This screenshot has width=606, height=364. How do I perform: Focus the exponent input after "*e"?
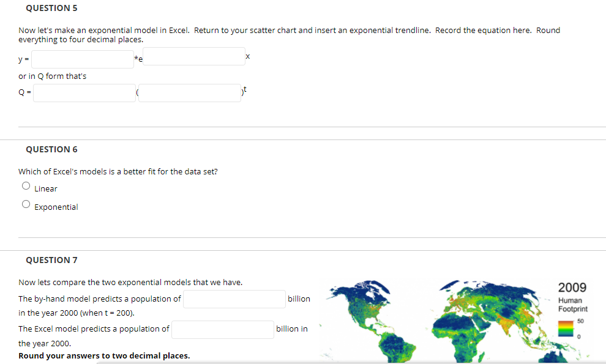pos(194,56)
